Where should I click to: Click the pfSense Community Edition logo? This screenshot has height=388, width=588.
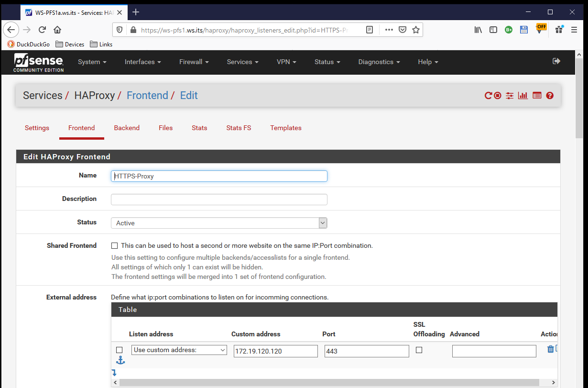[38, 63]
